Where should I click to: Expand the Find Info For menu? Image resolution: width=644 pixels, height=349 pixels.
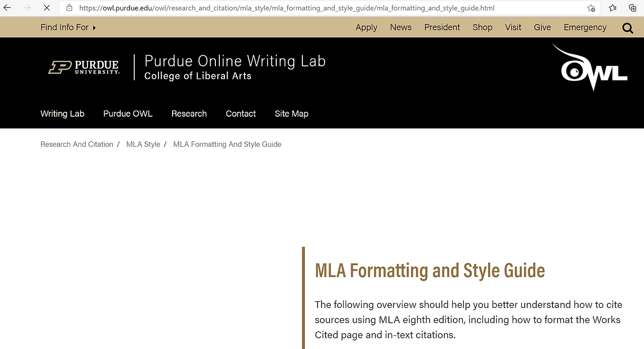(68, 27)
